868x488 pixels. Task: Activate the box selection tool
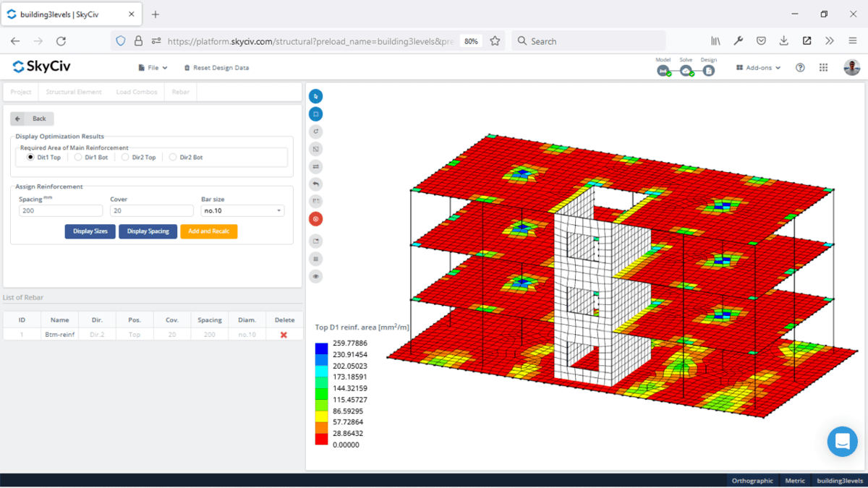(315, 114)
